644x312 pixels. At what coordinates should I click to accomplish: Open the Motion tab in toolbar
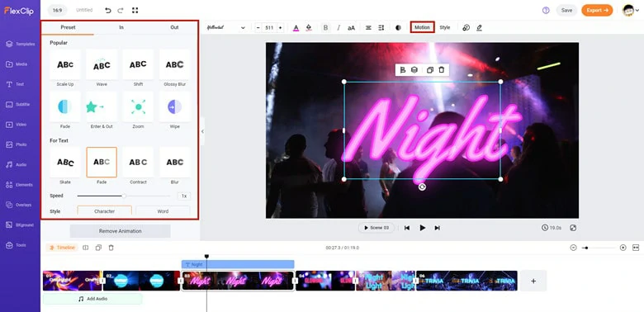click(x=422, y=27)
